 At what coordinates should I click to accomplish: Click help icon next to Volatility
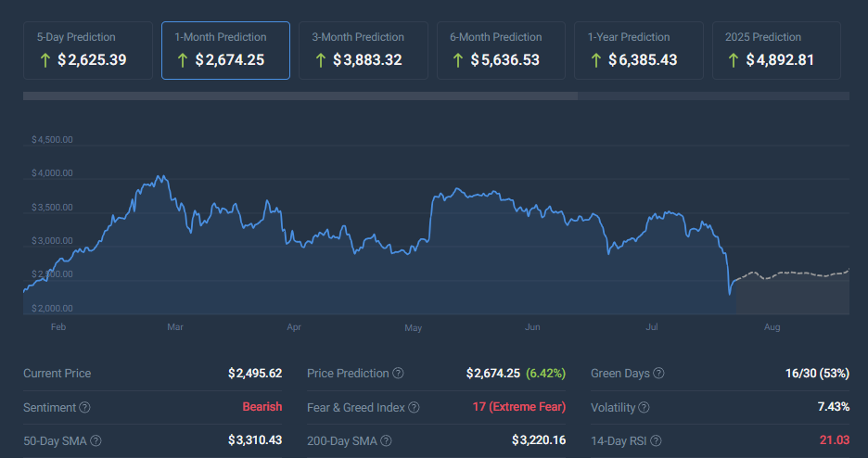click(x=644, y=407)
